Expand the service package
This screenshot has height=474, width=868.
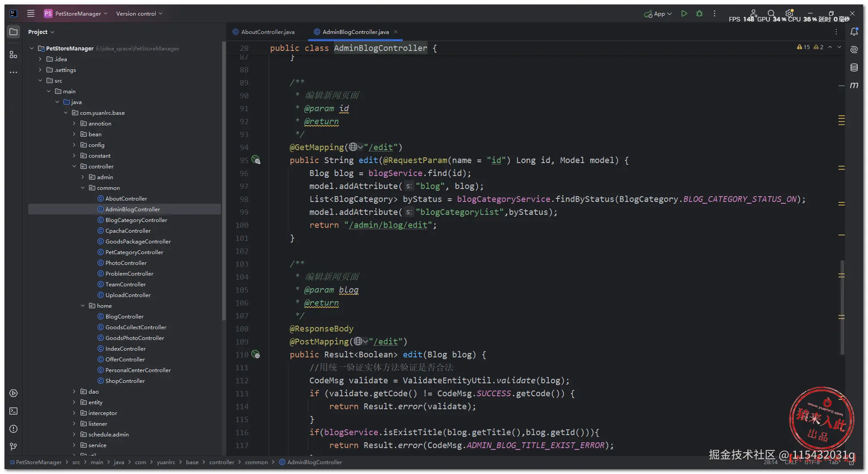74,445
